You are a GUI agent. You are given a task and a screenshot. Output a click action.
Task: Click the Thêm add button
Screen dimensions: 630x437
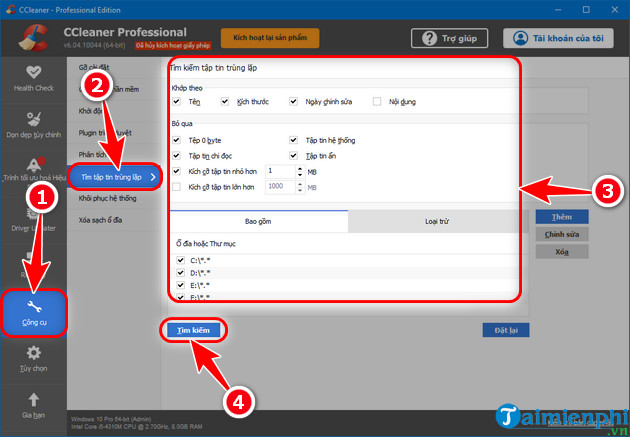pyautogui.click(x=562, y=217)
